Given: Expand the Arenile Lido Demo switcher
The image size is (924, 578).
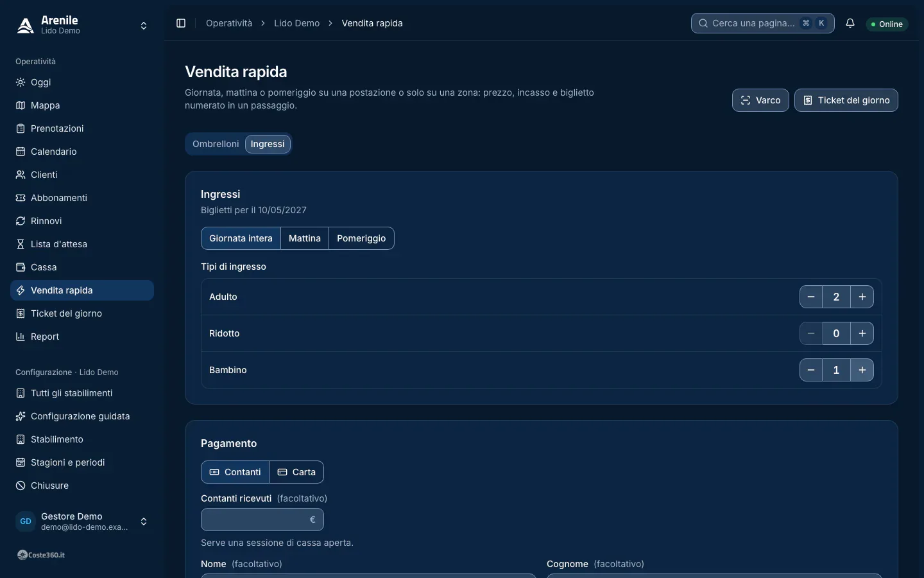Looking at the screenshot, I should [x=82, y=26].
